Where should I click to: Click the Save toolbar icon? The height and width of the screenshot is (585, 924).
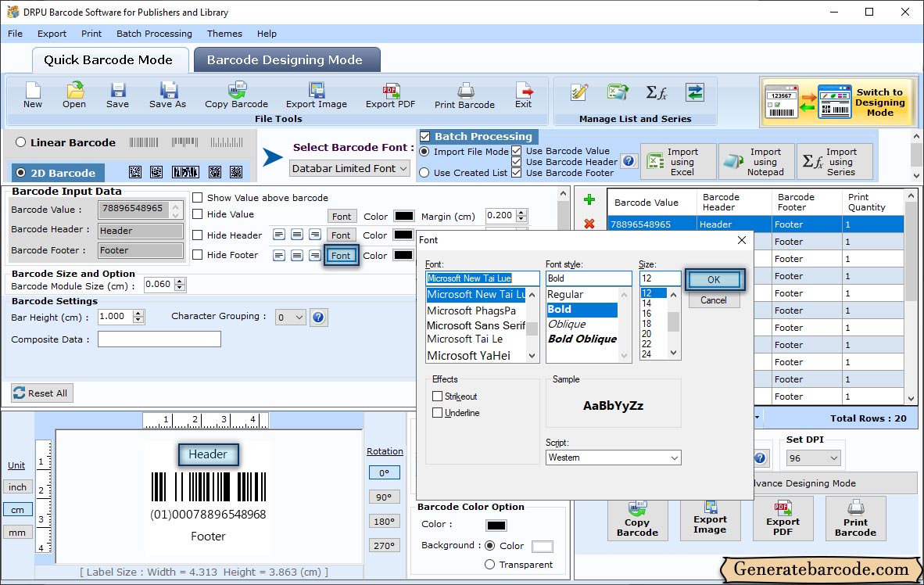pyautogui.click(x=117, y=95)
